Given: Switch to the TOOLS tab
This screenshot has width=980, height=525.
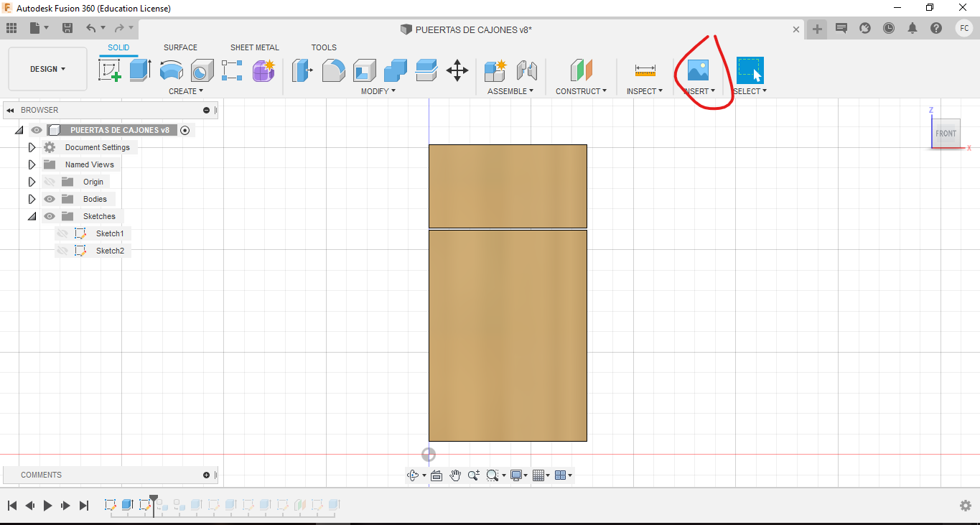Looking at the screenshot, I should pyautogui.click(x=324, y=47).
